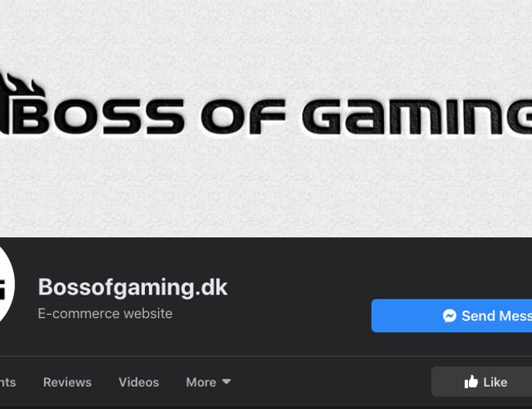532x409 pixels.
Task: Open the More tab menu
Action: click(x=209, y=382)
